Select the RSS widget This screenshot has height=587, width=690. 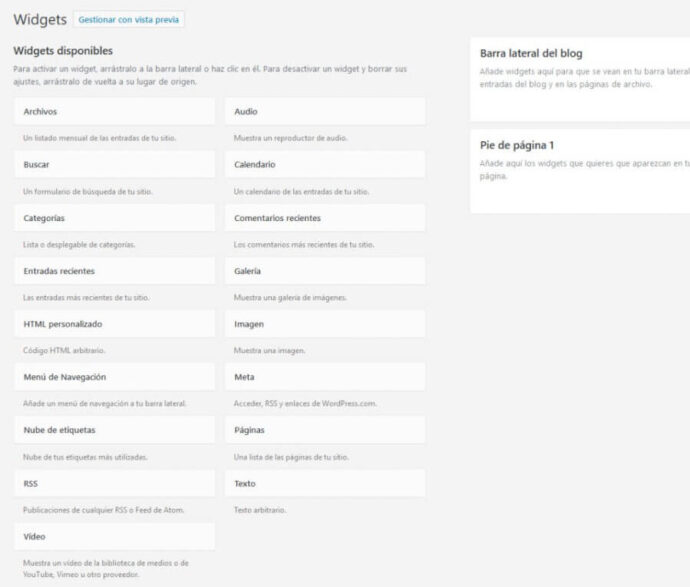coord(115,483)
